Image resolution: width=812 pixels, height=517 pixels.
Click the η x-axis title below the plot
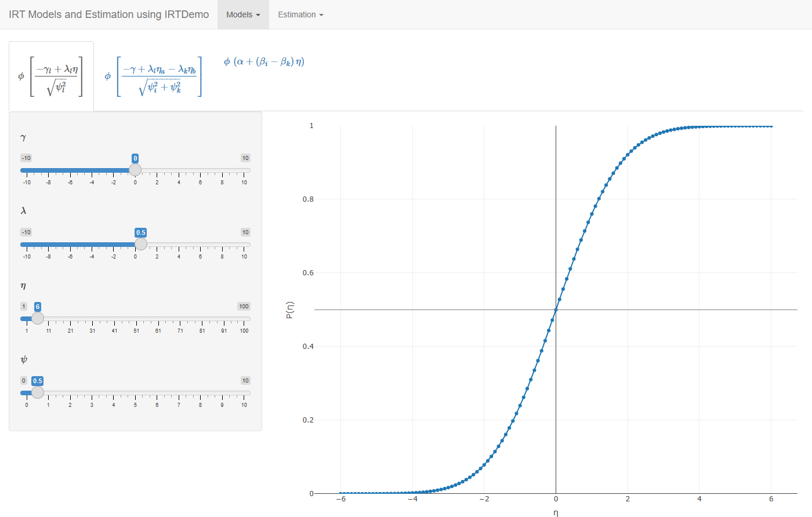(556, 513)
